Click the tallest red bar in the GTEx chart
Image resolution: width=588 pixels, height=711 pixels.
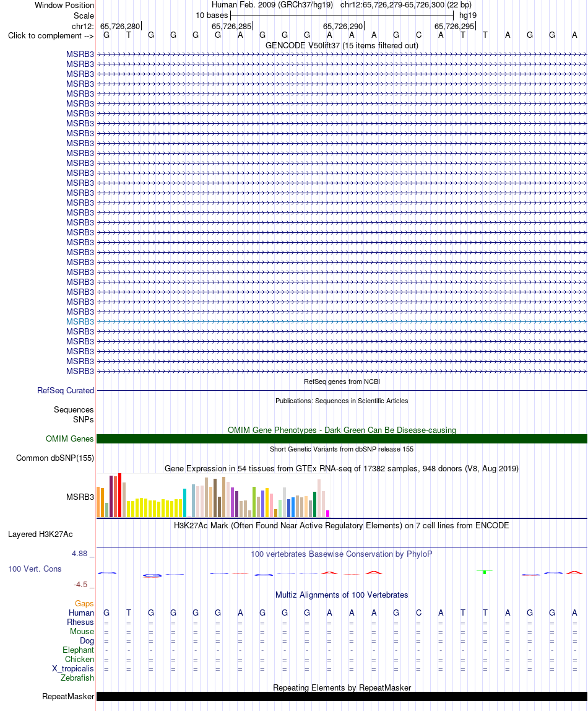(119, 495)
